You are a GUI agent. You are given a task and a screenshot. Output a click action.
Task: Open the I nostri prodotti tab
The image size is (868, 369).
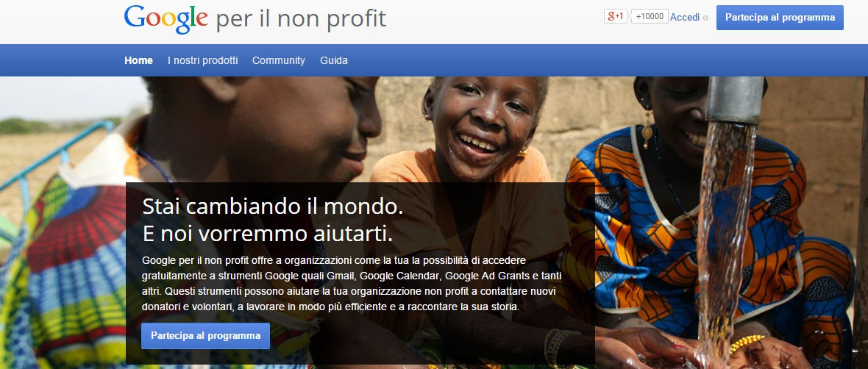tap(202, 60)
